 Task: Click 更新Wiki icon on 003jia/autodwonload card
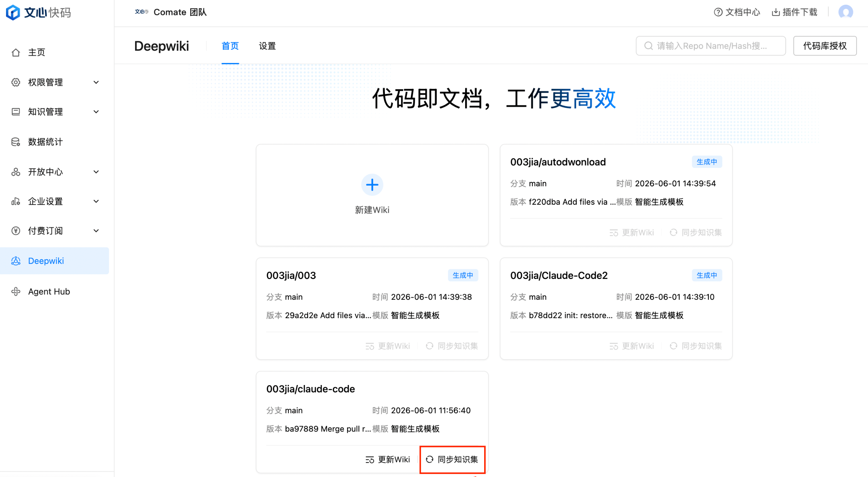(x=614, y=233)
